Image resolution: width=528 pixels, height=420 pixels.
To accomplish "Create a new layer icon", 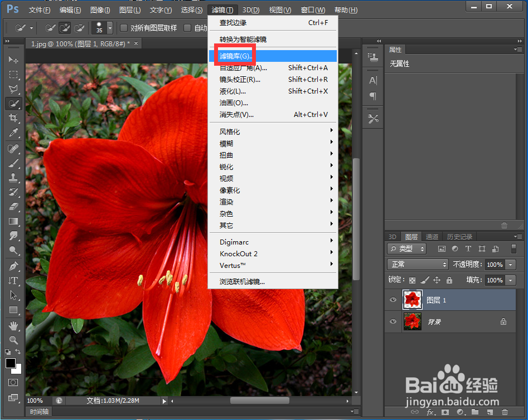I will click(x=490, y=412).
